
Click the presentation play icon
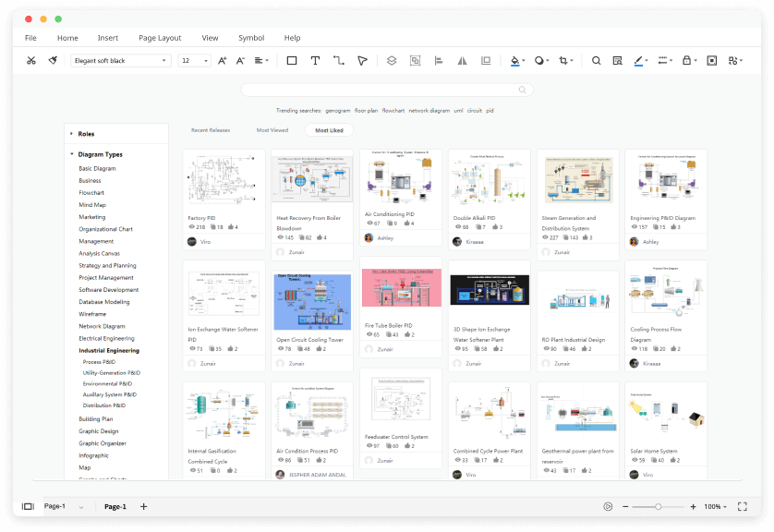click(608, 506)
